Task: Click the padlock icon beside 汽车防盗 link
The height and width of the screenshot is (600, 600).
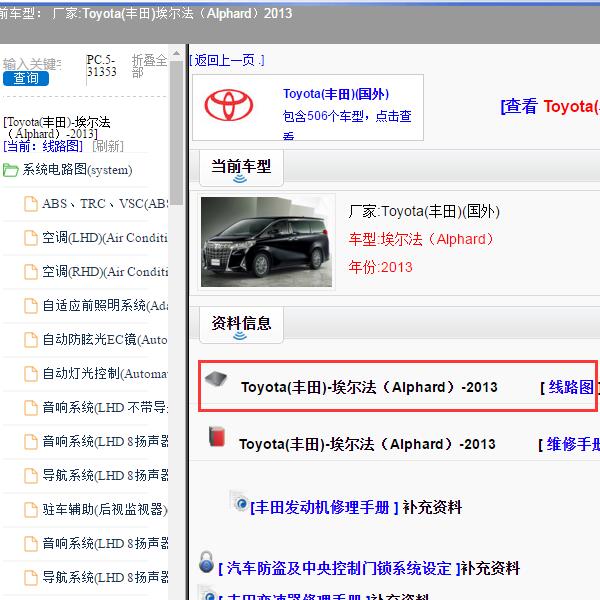Action: [206, 562]
